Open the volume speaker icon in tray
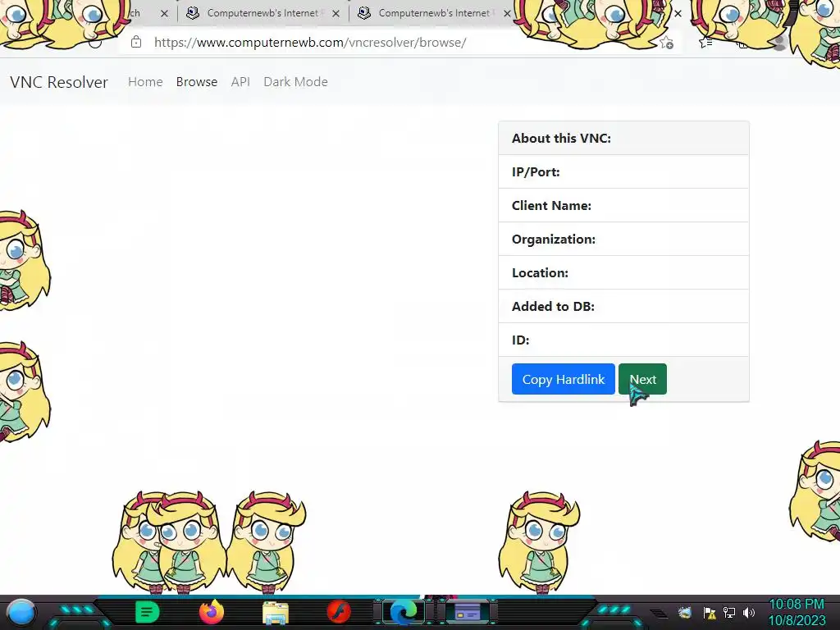 click(749, 612)
